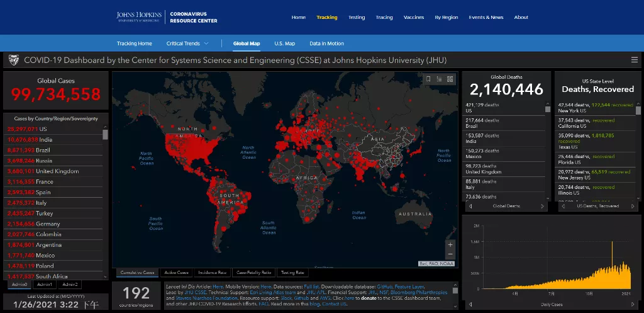The height and width of the screenshot is (313, 644).
Task: Click the JHU shield logo in dashboard header
Action: [14, 60]
